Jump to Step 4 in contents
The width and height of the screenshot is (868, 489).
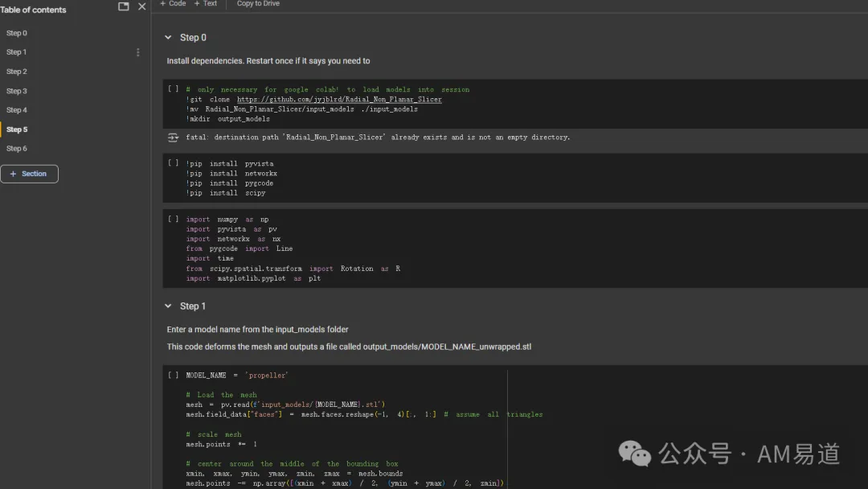[x=17, y=110]
